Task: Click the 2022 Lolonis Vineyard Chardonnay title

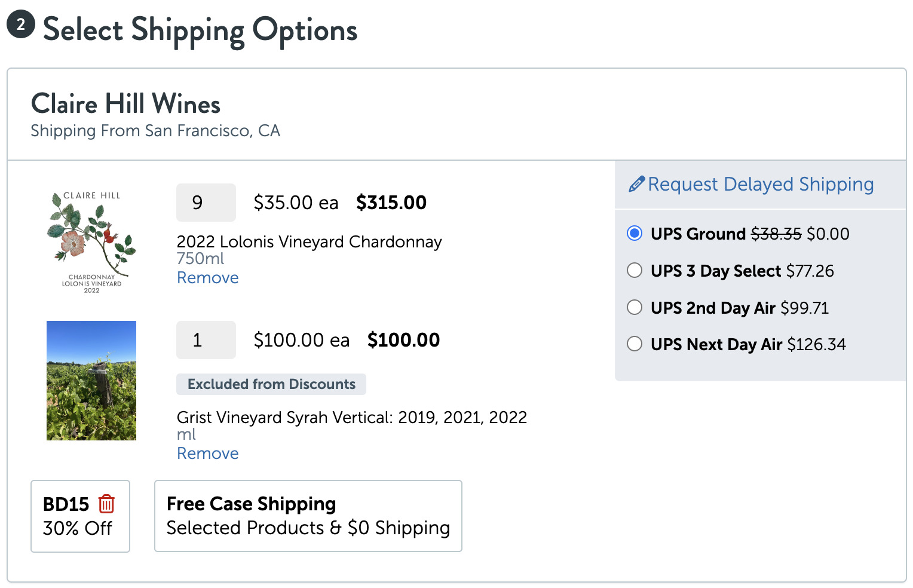Action: click(310, 241)
